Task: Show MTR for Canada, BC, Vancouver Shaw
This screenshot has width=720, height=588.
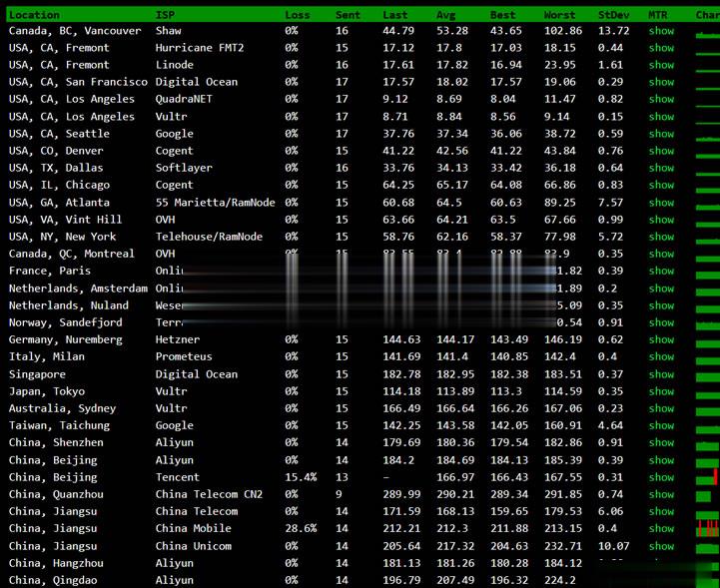Action: (661, 31)
